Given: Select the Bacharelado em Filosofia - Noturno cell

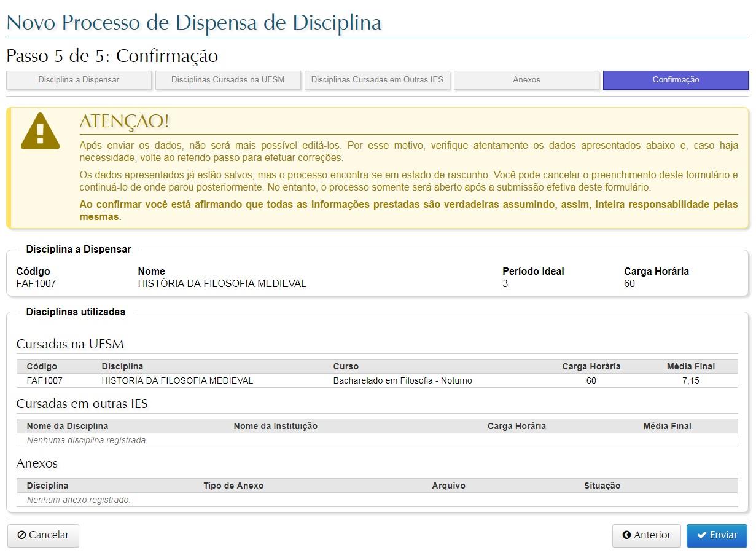Looking at the screenshot, I should (402, 380).
